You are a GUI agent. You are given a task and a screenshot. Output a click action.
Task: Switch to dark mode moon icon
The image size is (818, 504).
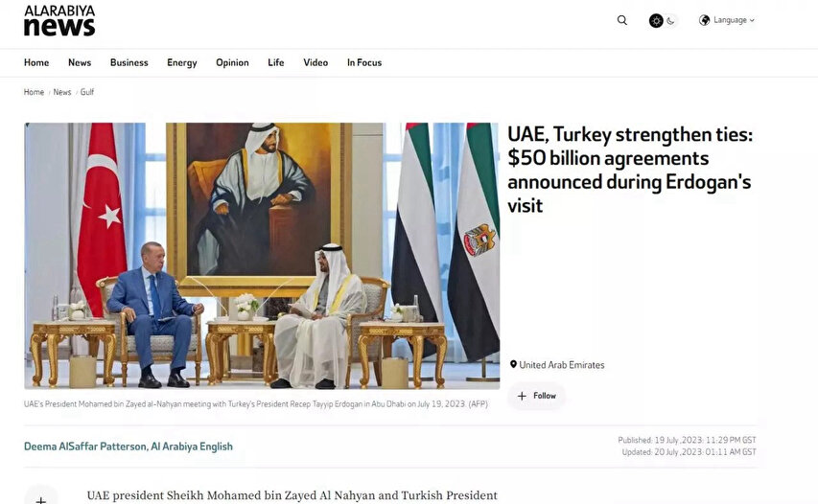(671, 21)
